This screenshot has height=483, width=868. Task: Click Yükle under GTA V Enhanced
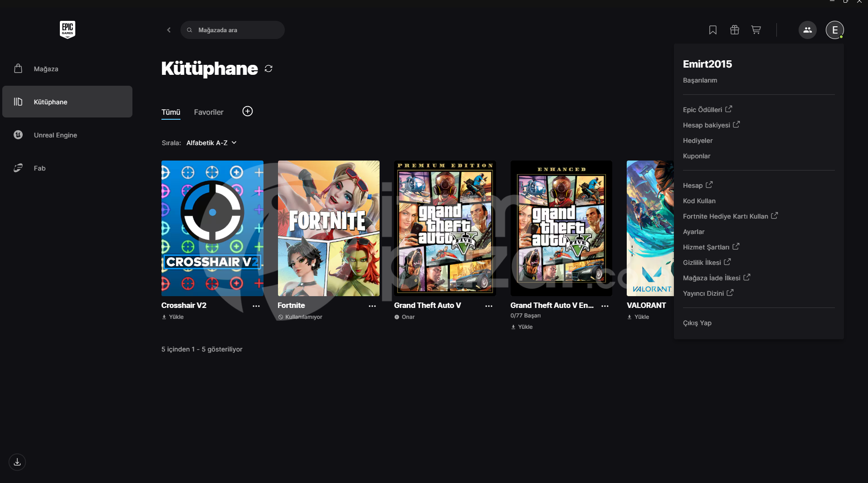[522, 327]
